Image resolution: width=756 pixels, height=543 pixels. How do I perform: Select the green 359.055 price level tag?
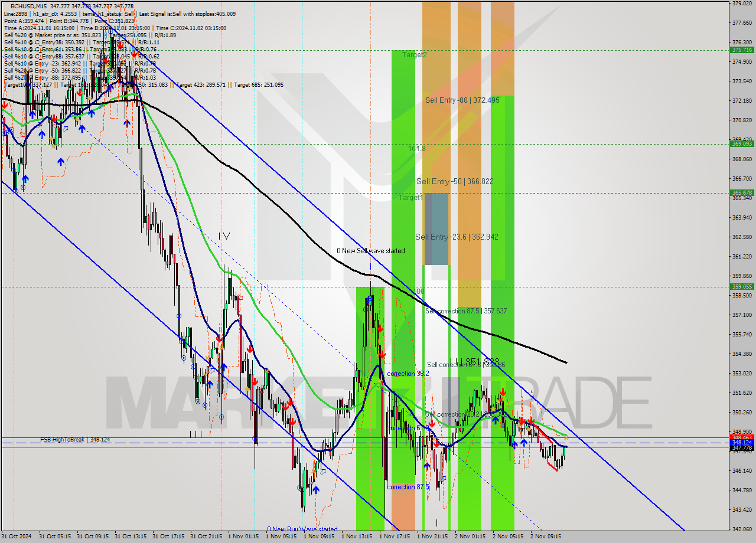742,286
